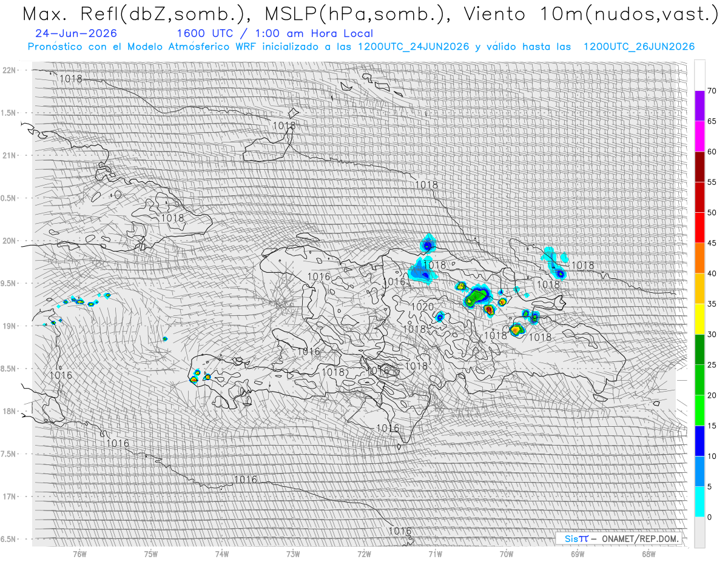This screenshot has height=562, width=728.
Task: Select the gold 35–40 dBZ legend swatch
Action: (699, 289)
